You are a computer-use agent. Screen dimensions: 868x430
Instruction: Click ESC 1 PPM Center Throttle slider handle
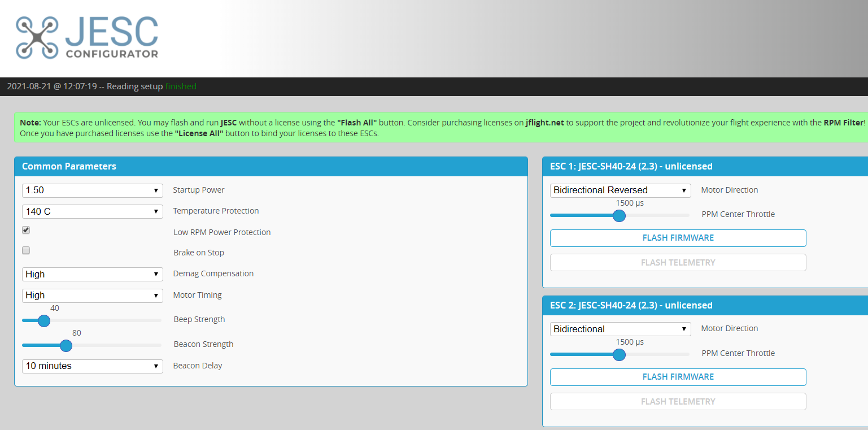coord(620,216)
